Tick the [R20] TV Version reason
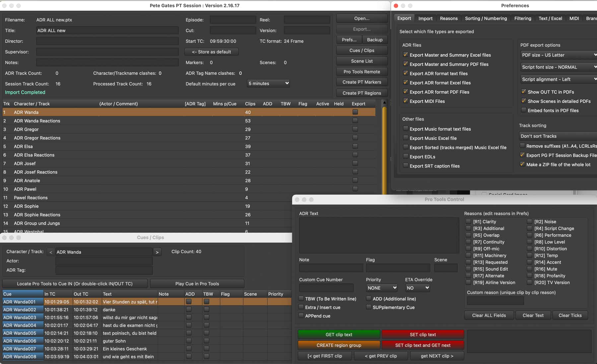This screenshot has height=364, width=597. tap(530, 282)
